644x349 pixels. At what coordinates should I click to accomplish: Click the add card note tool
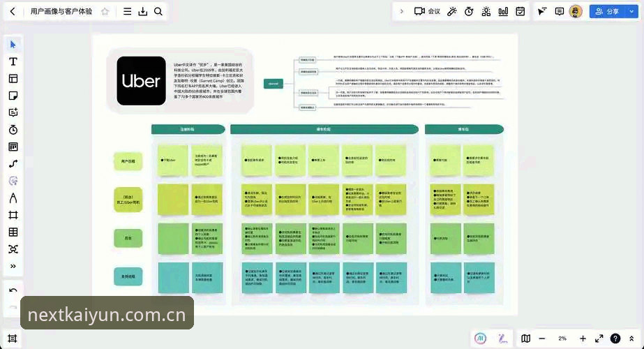pyautogui.click(x=13, y=112)
